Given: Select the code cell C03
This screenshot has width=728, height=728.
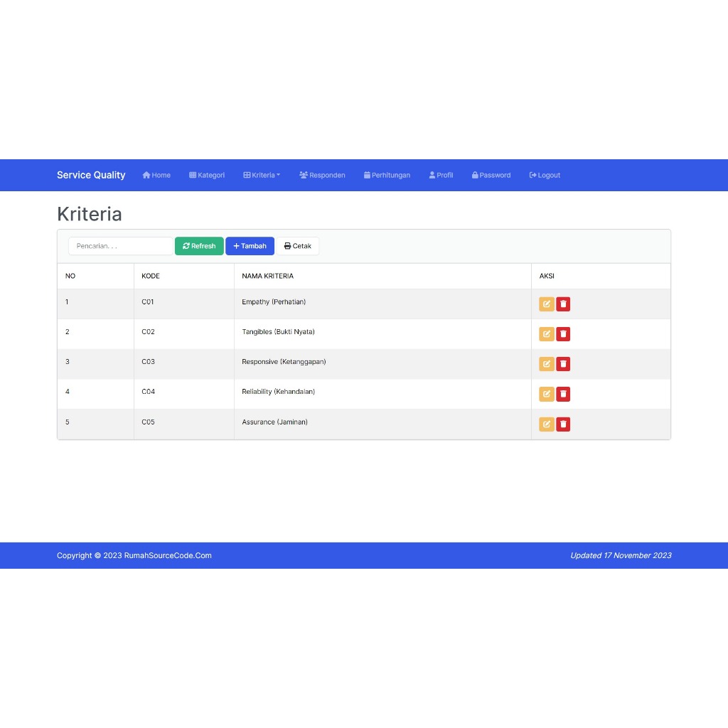Looking at the screenshot, I should (x=184, y=364).
